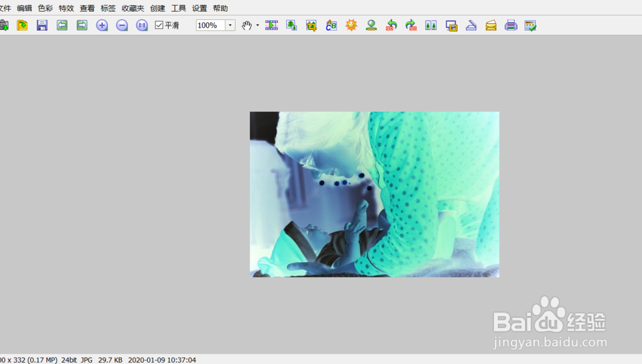The width and height of the screenshot is (642, 364).
Task: Print using the printer icon
Action: pos(511,26)
